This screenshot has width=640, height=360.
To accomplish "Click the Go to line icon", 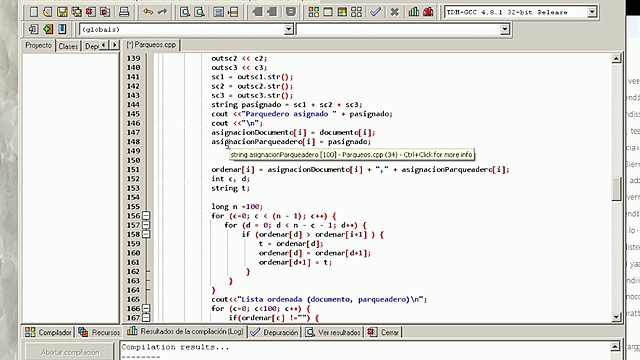I will [233, 12].
